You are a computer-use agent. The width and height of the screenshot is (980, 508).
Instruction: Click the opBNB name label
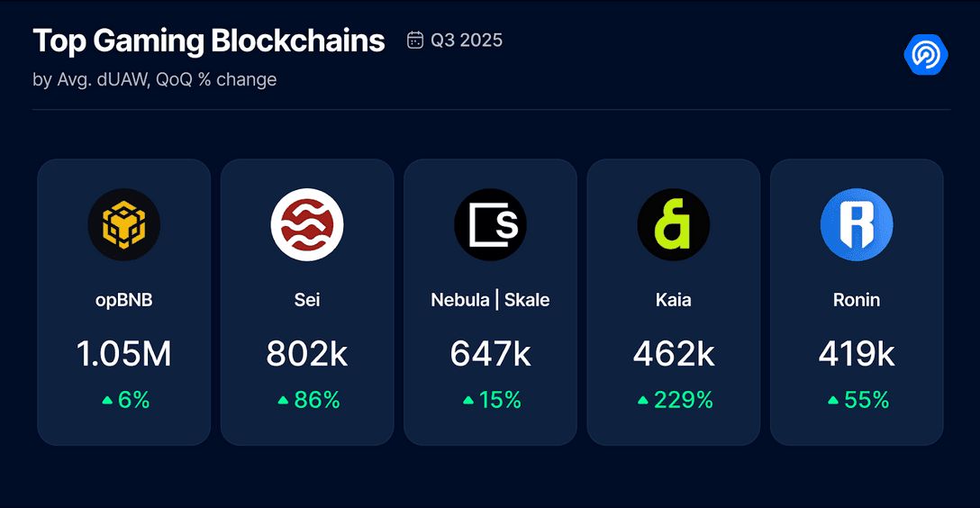coord(123,300)
